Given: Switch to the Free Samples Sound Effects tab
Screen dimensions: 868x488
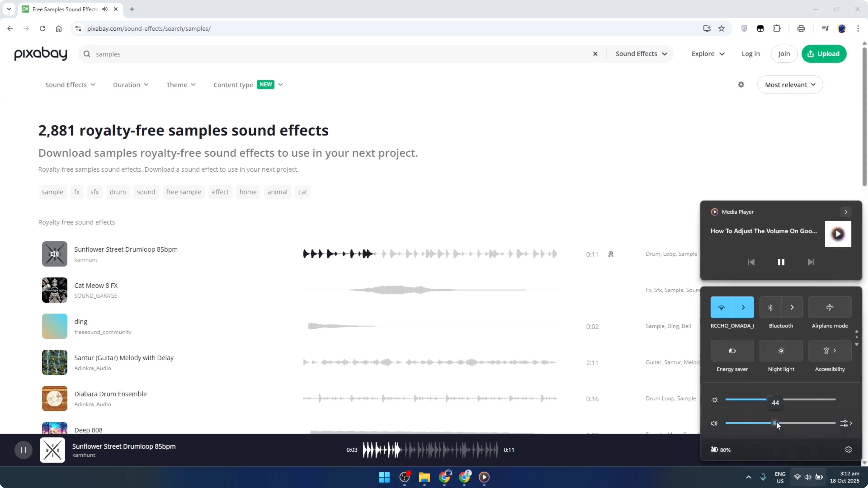Looking at the screenshot, I should point(65,9).
